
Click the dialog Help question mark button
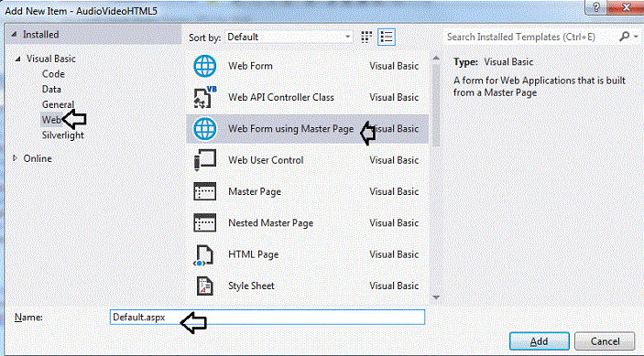tap(596, 7)
